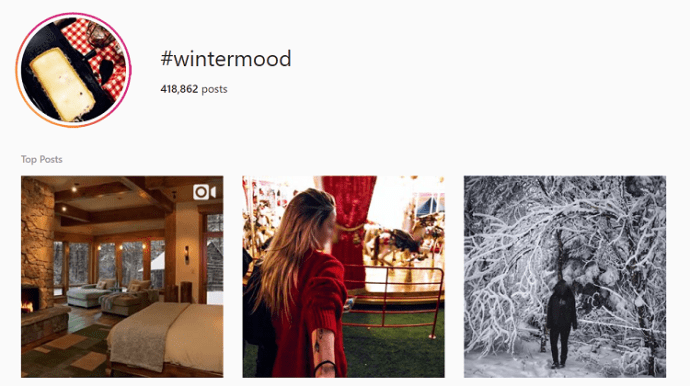Viewport: 690px width, 386px height.
Task: Click the 418,862 post count number
Action: (x=179, y=89)
